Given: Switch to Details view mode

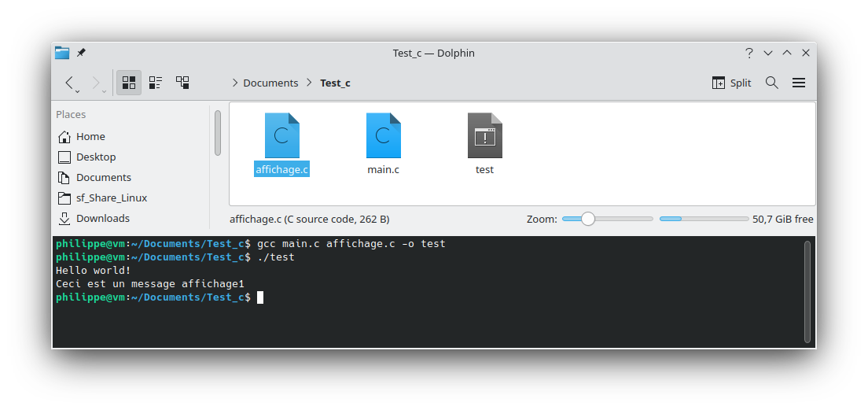Looking at the screenshot, I should pos(182,83).
